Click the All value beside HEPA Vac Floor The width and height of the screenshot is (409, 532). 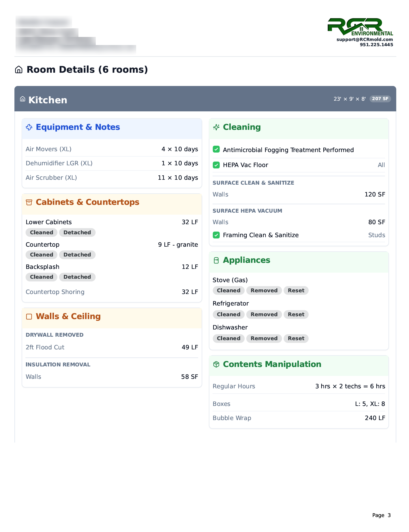381,165
